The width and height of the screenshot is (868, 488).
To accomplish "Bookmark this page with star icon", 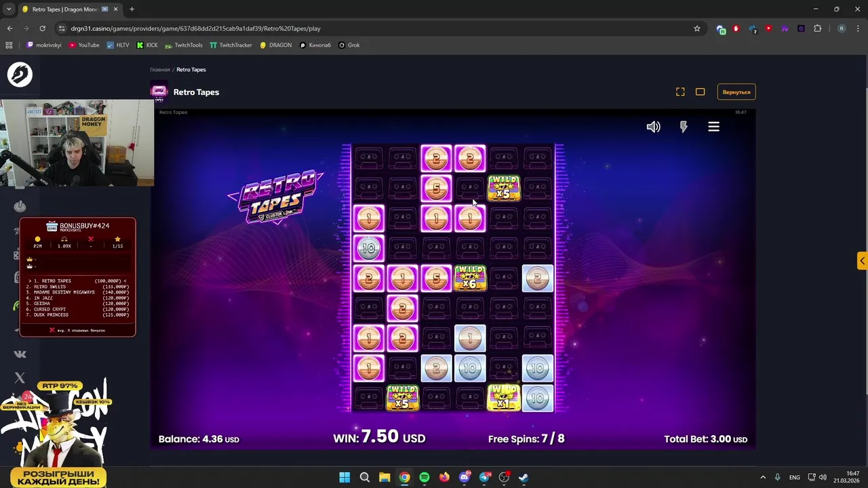I will click(x=696, y=28).
